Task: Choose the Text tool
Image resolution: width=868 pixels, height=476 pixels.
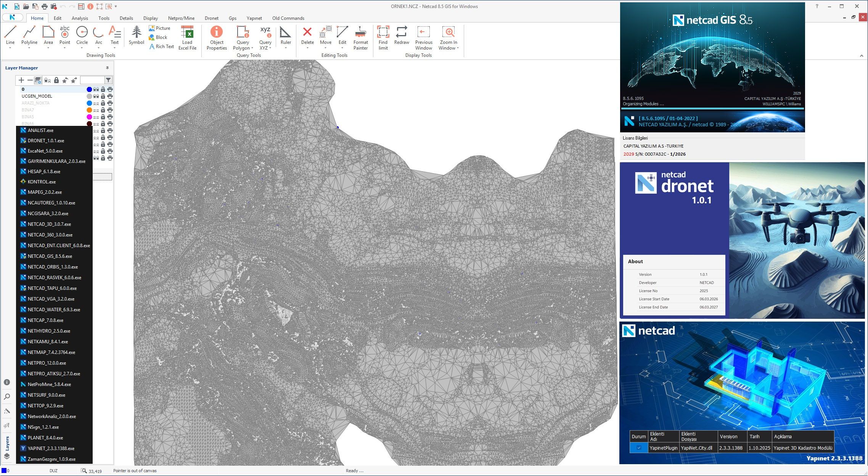Action: [114, 35]
